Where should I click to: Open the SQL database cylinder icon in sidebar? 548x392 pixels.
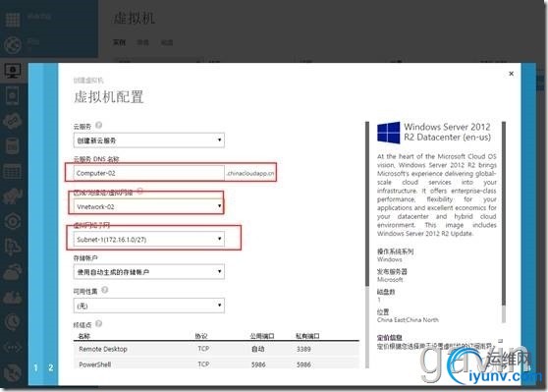[13, 145]
